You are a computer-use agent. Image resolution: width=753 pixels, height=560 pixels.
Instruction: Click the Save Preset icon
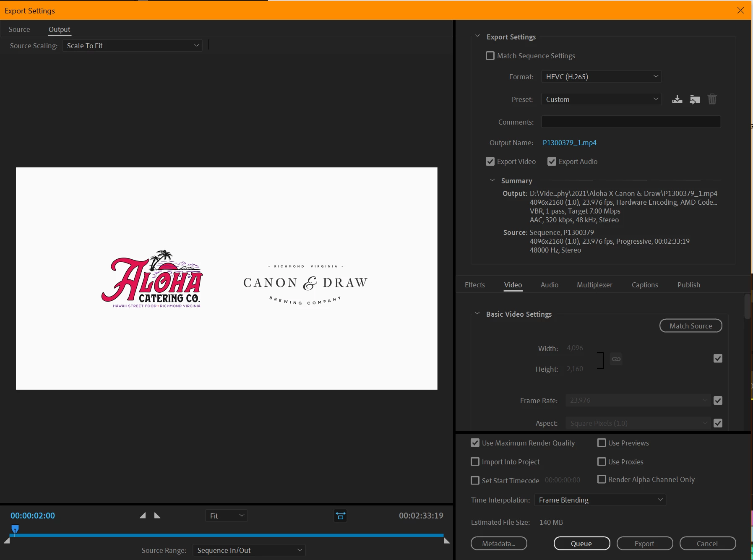tap(677, 99)
